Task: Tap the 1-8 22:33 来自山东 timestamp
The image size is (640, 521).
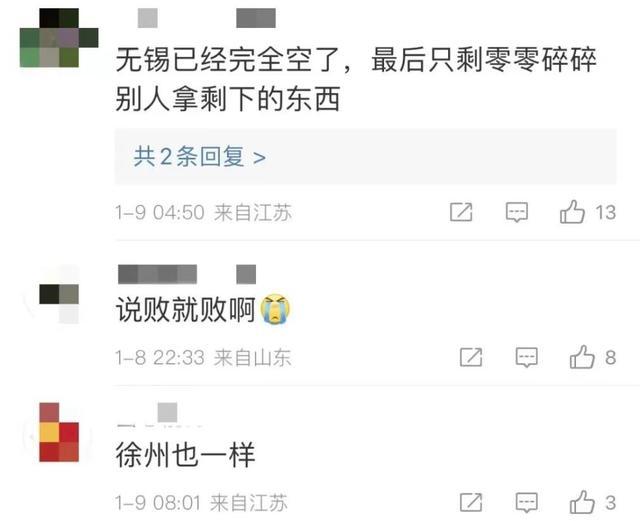Action: (x=203, y=358)
